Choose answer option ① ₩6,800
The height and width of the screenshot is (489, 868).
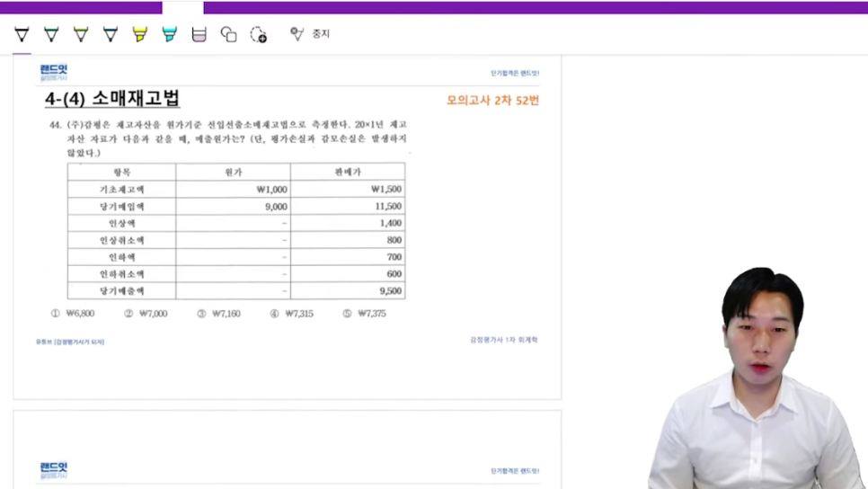pos(73,314)
